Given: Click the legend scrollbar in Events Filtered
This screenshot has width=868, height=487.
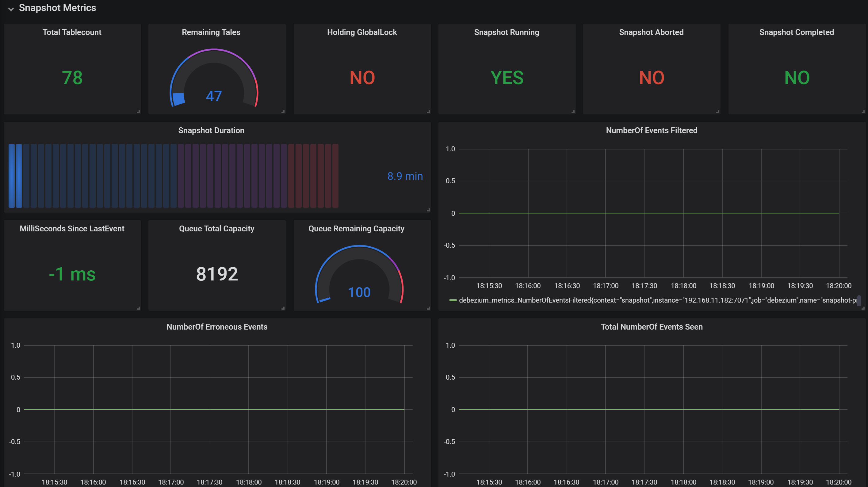Looking at the screenshot, I should pyautogui.click(x=859, y=300).
